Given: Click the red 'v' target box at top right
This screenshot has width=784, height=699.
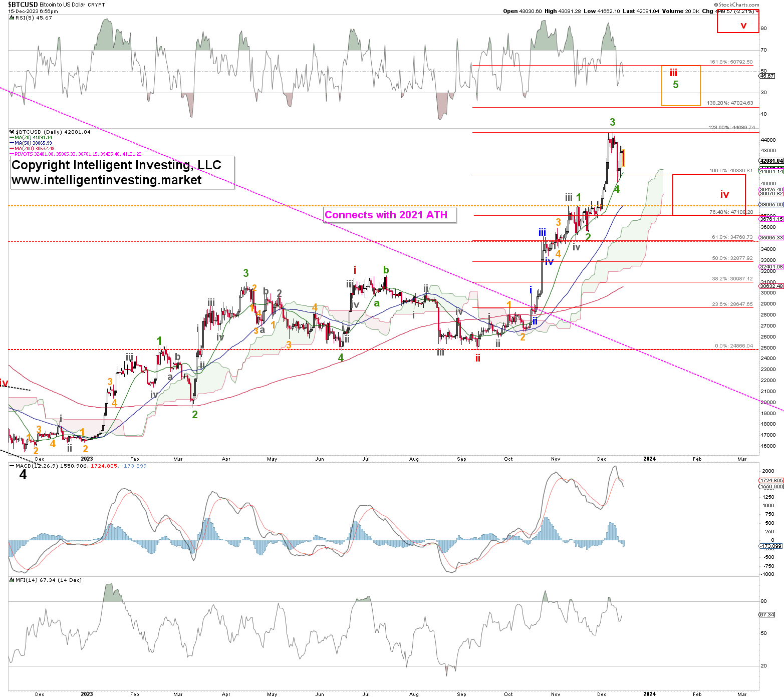Looking at the screenshot, I should click(x=738, y=21).
